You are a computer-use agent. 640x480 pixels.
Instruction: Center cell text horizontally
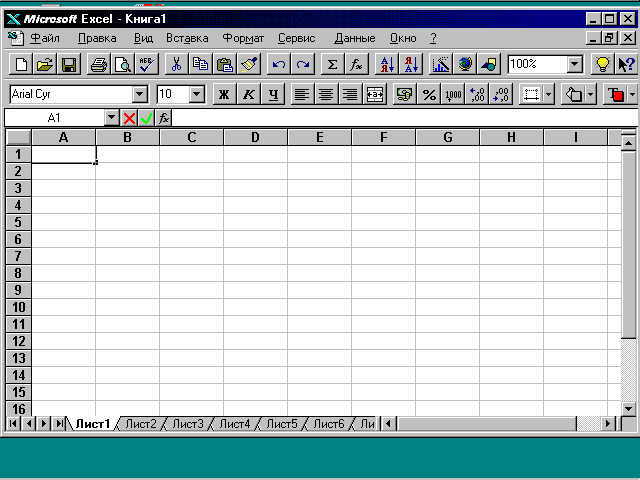(x=326, y=95)
